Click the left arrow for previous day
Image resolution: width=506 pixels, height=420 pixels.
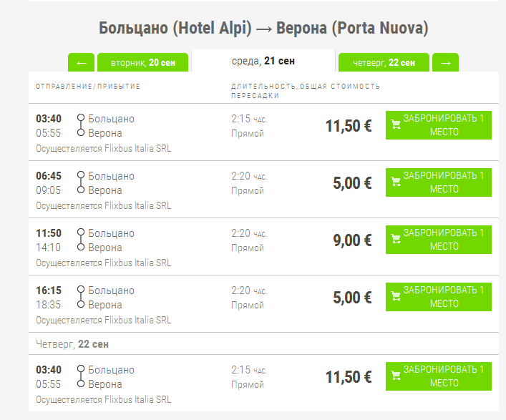point(81,63)
